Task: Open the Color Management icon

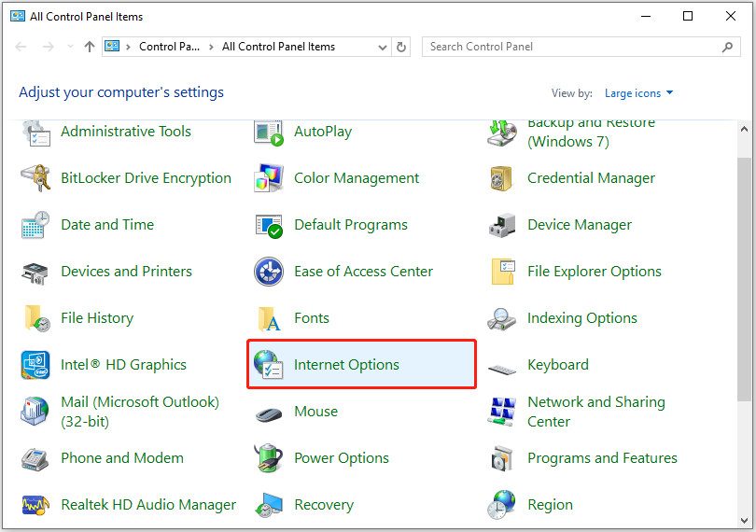Action: coord(269,178)
